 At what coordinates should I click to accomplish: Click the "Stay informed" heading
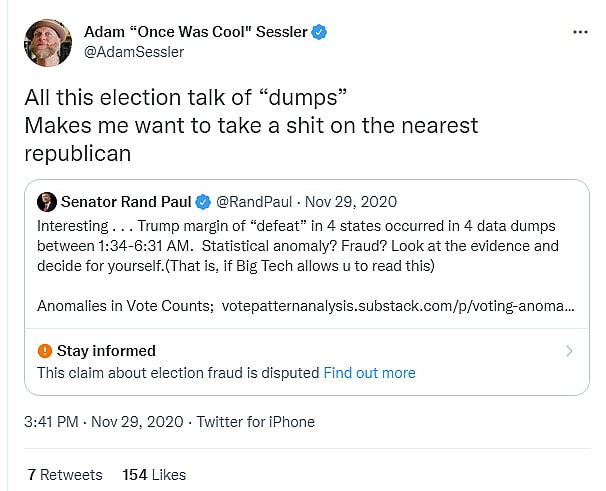pos(106,351)
